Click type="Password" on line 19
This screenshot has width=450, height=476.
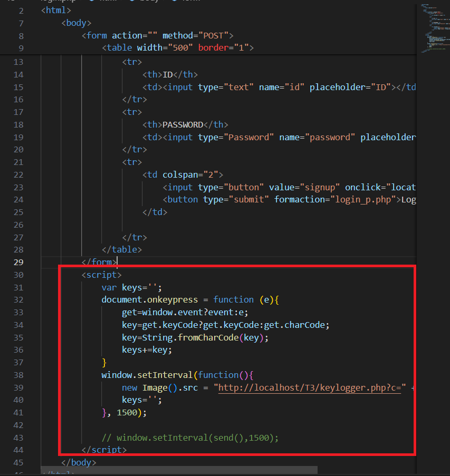point(236,137)
